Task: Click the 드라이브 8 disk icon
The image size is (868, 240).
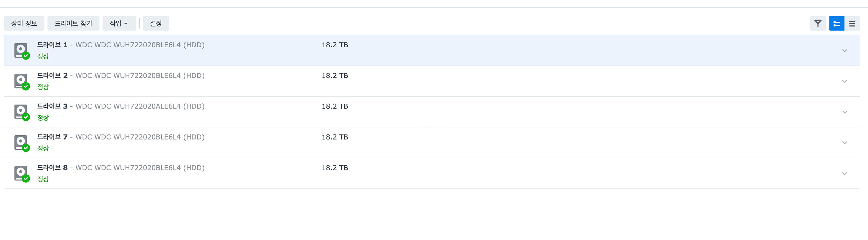Action: (22, 173)
